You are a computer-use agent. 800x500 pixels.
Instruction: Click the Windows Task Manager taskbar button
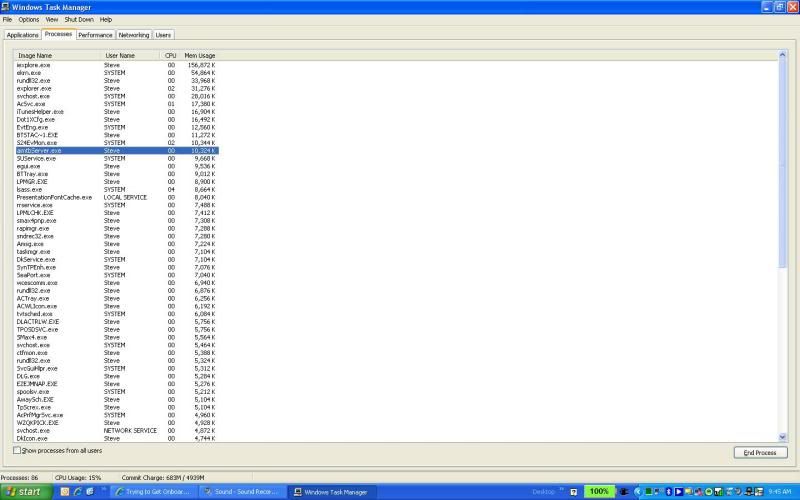point(333,492)
